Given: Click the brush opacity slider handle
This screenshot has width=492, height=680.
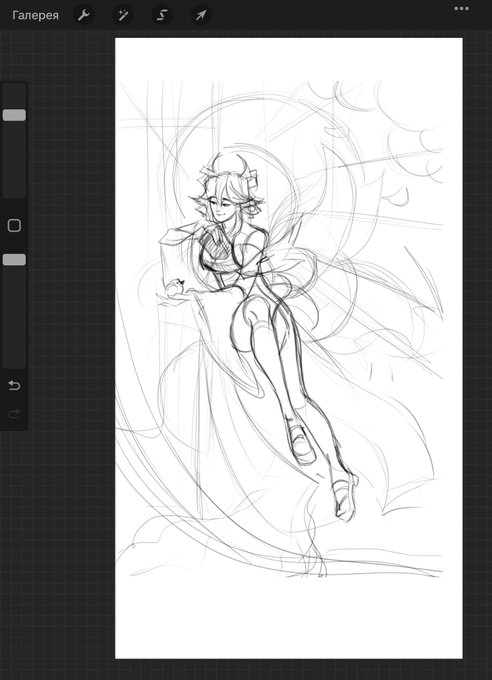Looking at the screenshot, I should tap(14, 260).
